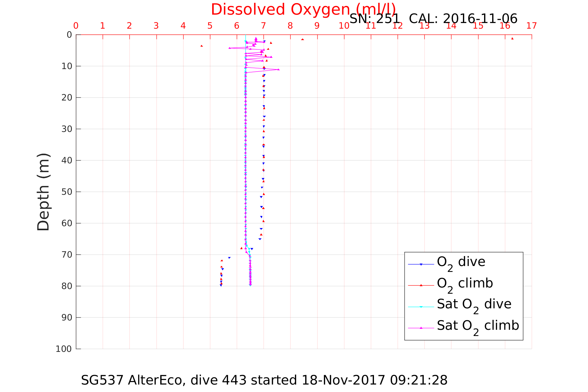
Task: Click the red line sample in the legend
Action: click(421, 285)
